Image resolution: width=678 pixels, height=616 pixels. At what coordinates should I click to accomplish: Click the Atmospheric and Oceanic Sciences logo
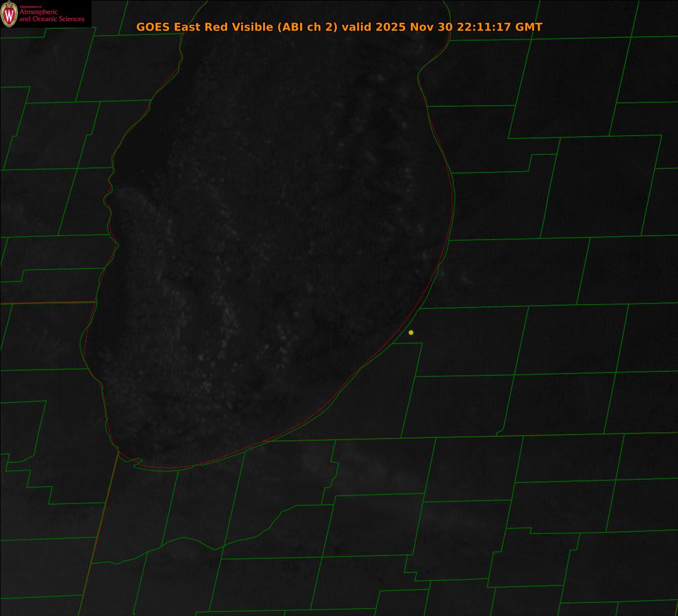(45, 14)
